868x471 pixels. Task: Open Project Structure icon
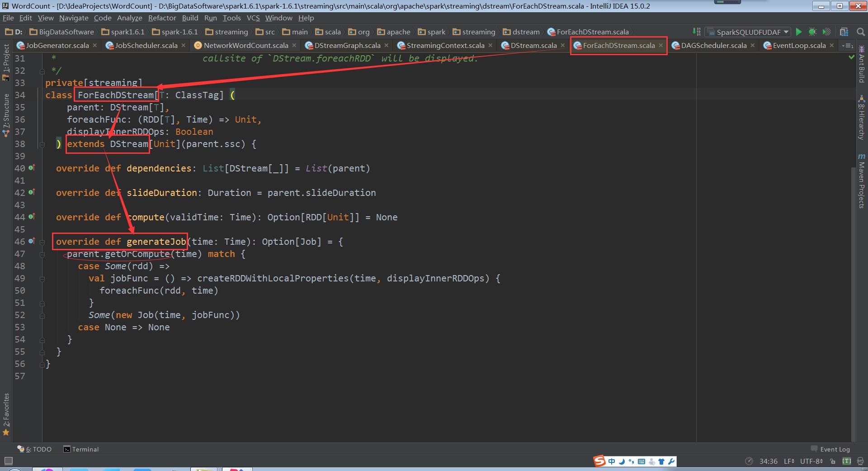click(x=844, y=32)
